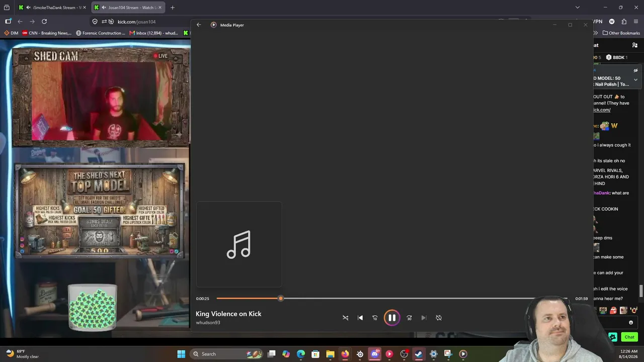Open Firefox View in the tab bar
Image resolution: width=644 pixels, height=362 pixels.
tap(7, 8)
